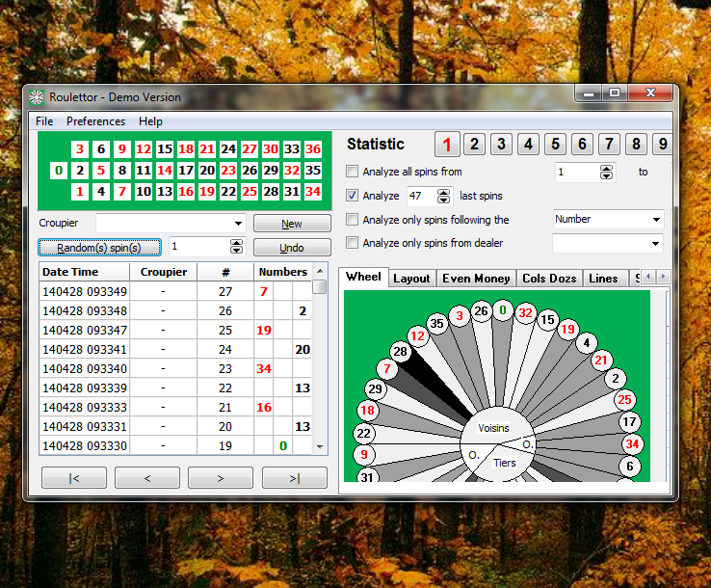Jump to last record with >| button
Image resolution: width=711 pixels, height=588 pixels.
(x=295, y=478)
